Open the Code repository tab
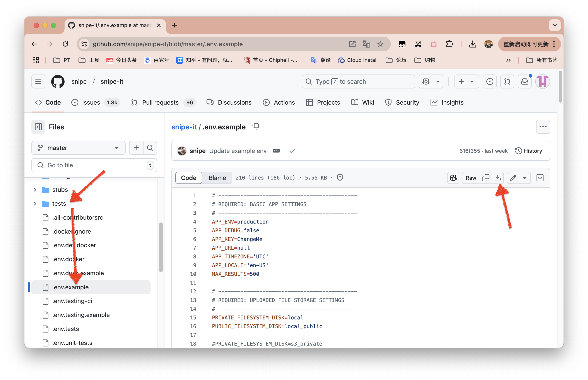Viewport: 588px width, 380px height. click(48, 102)
